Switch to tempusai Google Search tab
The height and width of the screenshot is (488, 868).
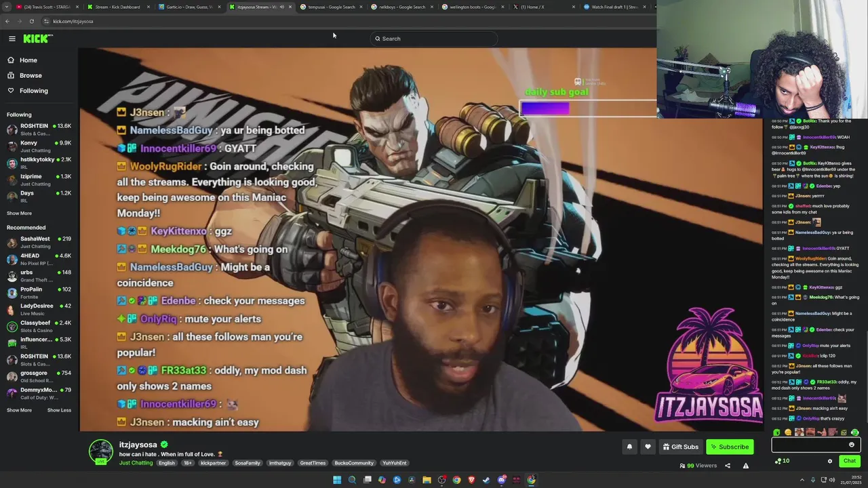[331, 7]
